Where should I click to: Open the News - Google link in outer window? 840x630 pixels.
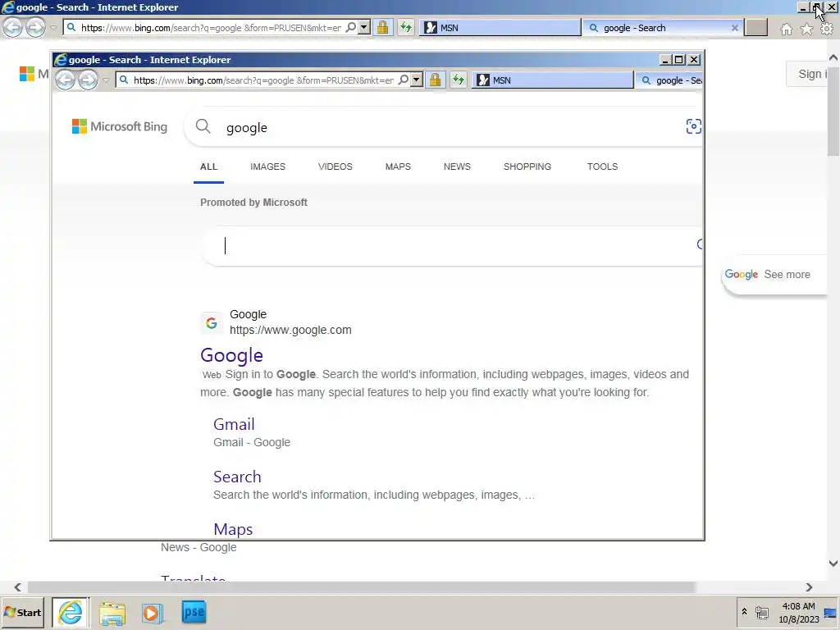click(199, 547)
